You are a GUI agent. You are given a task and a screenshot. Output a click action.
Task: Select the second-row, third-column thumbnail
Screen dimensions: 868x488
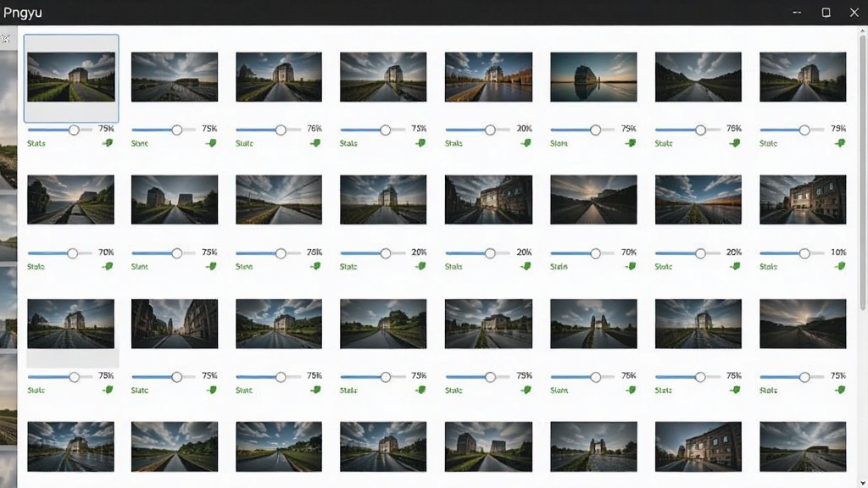coord(278,200)
